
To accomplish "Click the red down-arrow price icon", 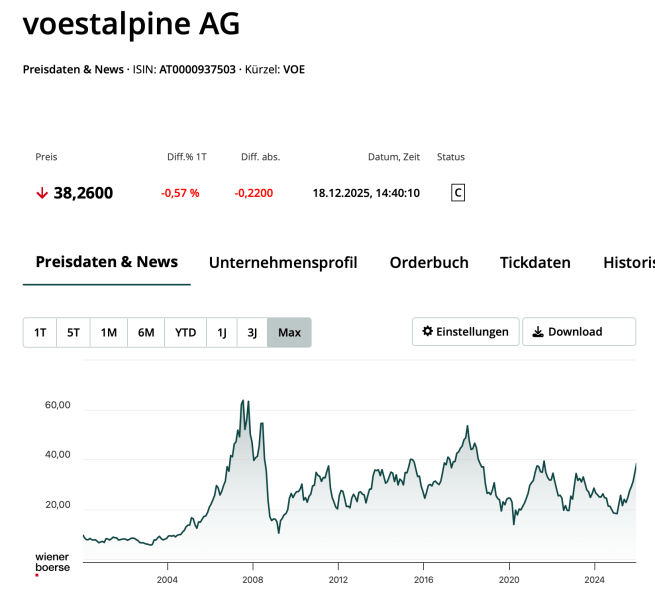I will [42, 193].
